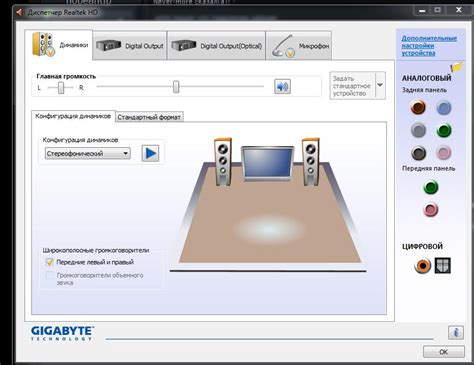Click the L/R balance slider handle
The height and width of the screenshot is (365, 474).
61,88
